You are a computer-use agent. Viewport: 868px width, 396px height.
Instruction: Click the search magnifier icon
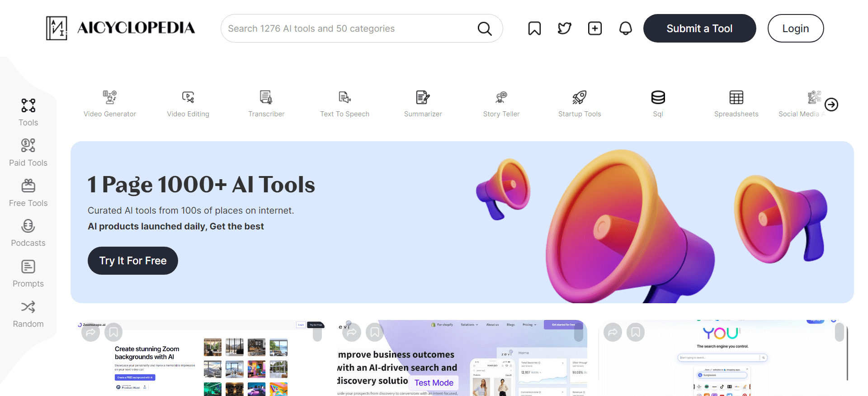[x=484, y=29]
